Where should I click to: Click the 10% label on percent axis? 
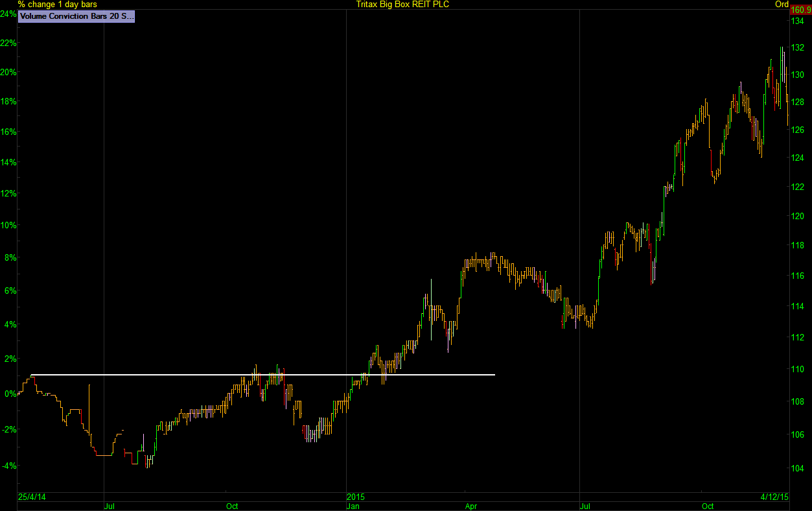point(8,226)
